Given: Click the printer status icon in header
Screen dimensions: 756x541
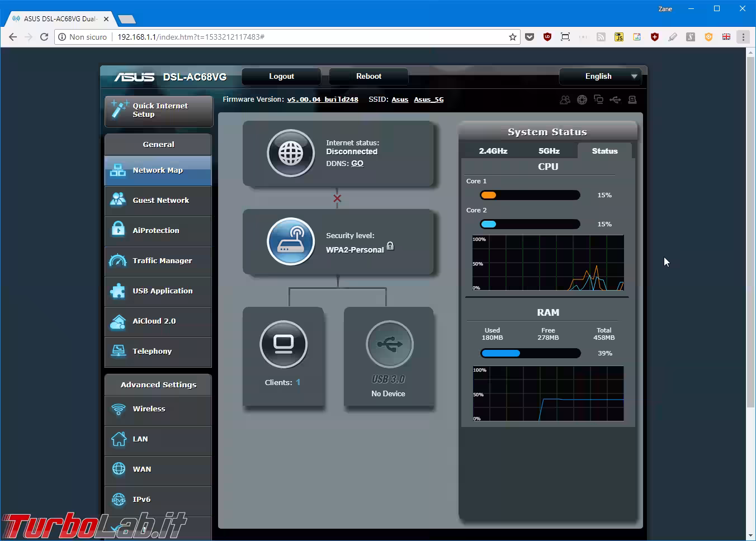Looking at the screenshot, I should pos(632,99).
